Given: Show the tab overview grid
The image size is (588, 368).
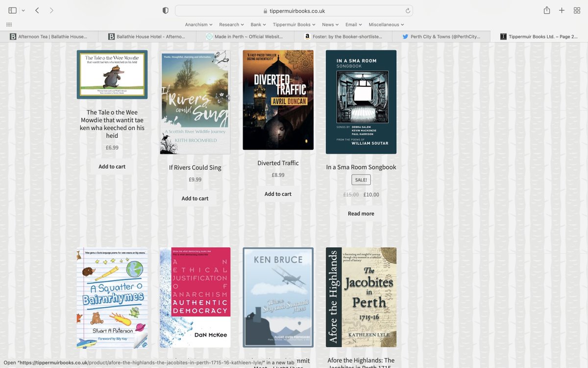Looking at the screenshot, I should (x=577, y=10).
